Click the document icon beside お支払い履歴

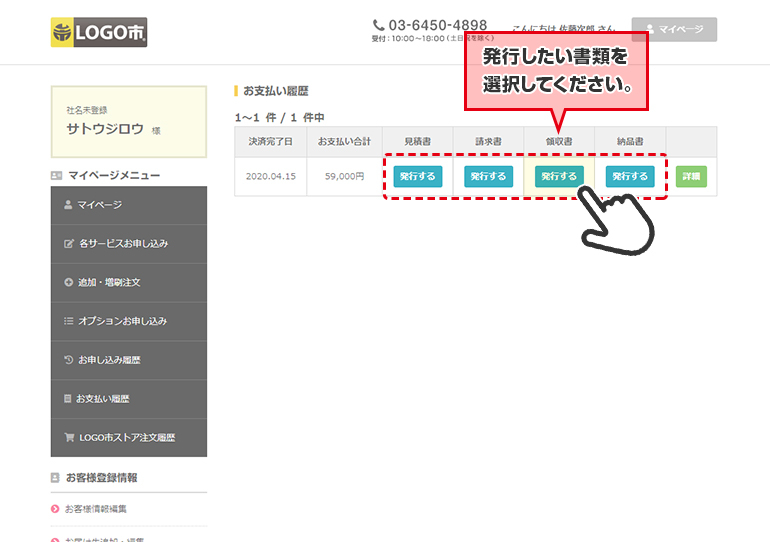pos(68,399)
